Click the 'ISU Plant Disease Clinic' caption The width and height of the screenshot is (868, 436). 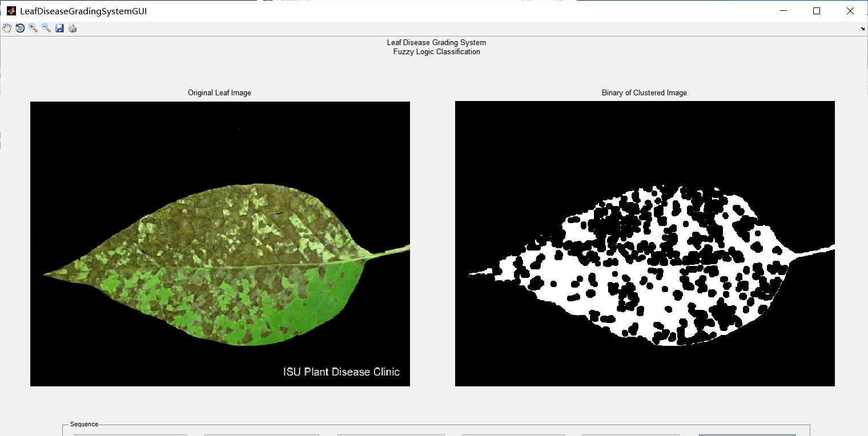coord(341,372)
